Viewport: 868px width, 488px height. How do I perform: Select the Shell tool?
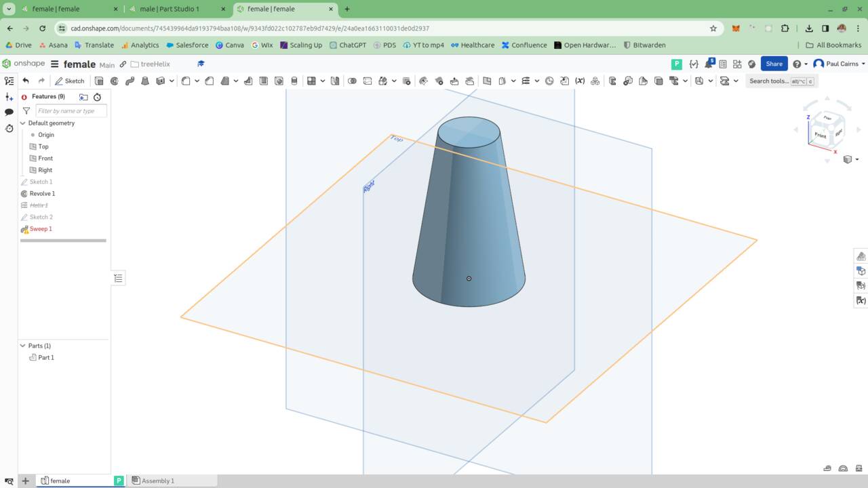click(x=263, y=81)
